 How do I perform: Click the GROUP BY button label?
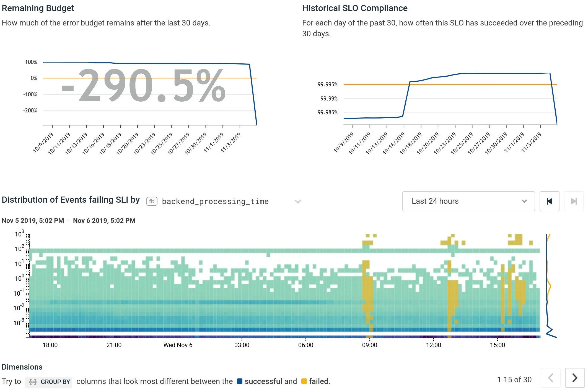[55, 382]
